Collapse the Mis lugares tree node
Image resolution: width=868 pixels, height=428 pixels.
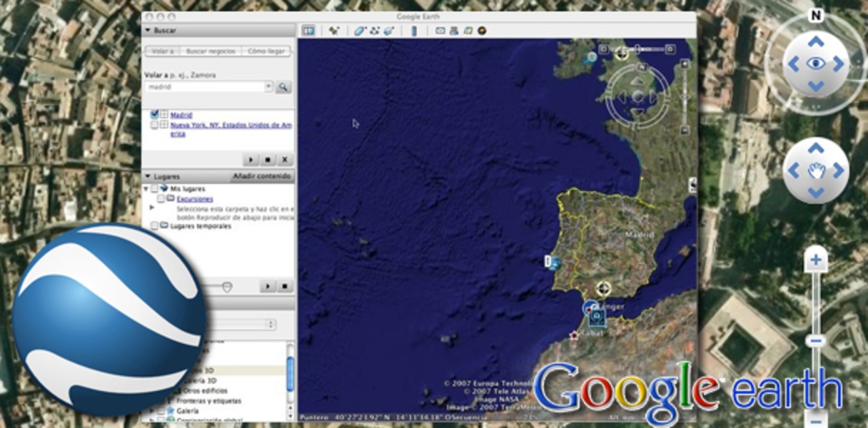[146, 189]
